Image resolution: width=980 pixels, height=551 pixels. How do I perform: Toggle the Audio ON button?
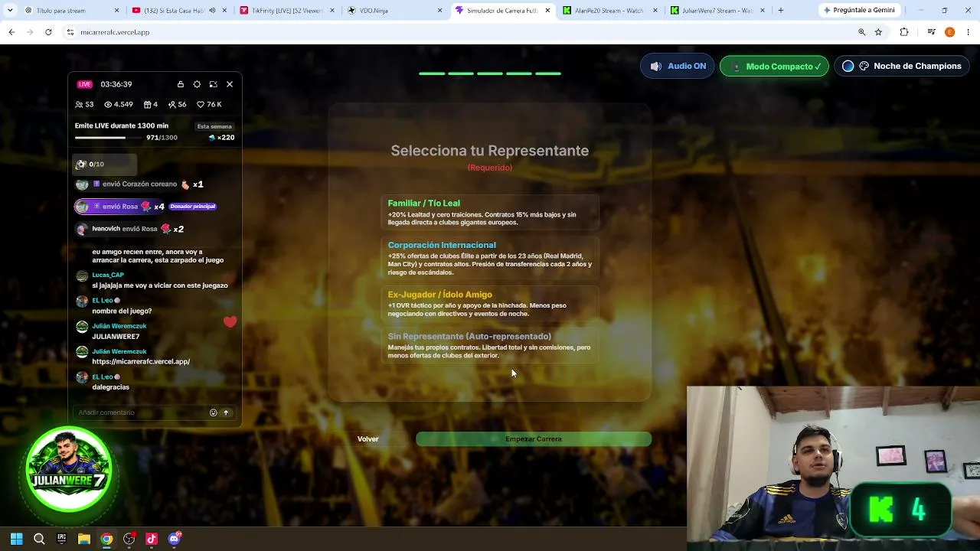click(678, 67)
